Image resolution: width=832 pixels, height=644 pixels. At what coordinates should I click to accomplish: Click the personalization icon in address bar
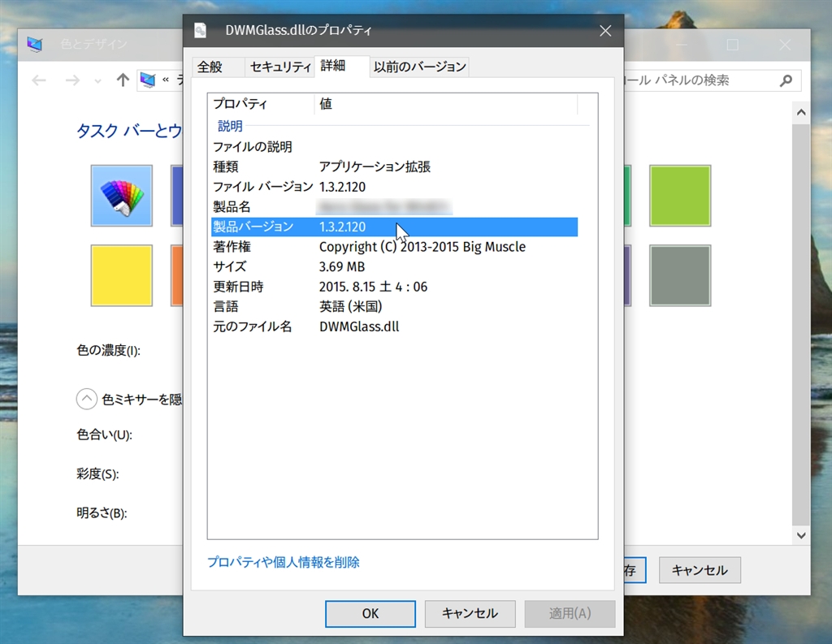[x=148, y=80]
